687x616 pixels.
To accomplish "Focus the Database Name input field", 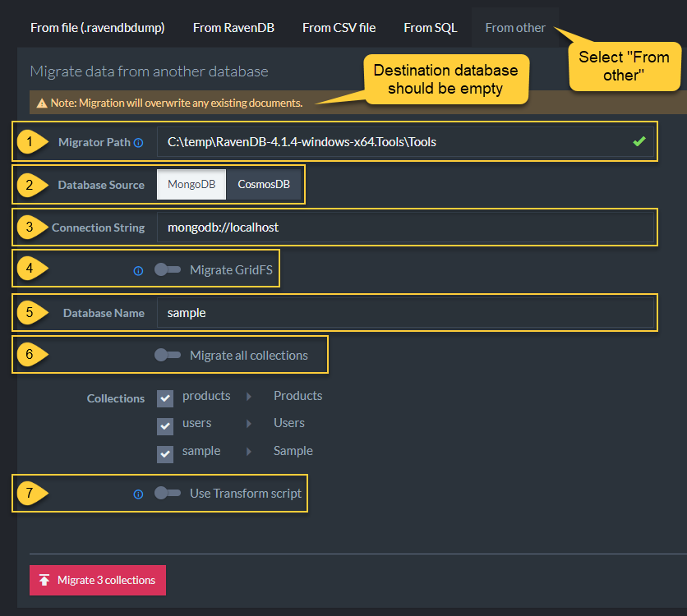I will pos(405,313).
